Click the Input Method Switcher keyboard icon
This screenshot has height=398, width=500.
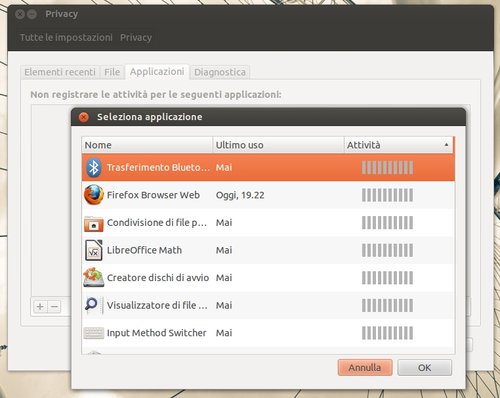[x=94, y=333]
